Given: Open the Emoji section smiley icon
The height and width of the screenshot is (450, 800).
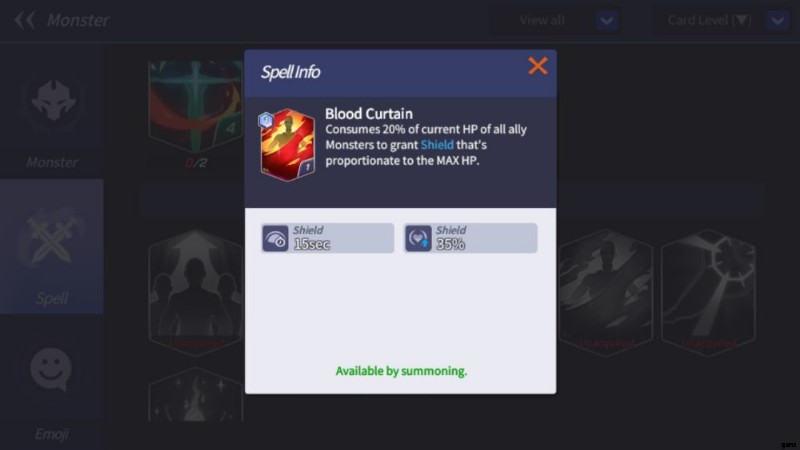Looking at the screenshot, I should (x=51, y=369).
